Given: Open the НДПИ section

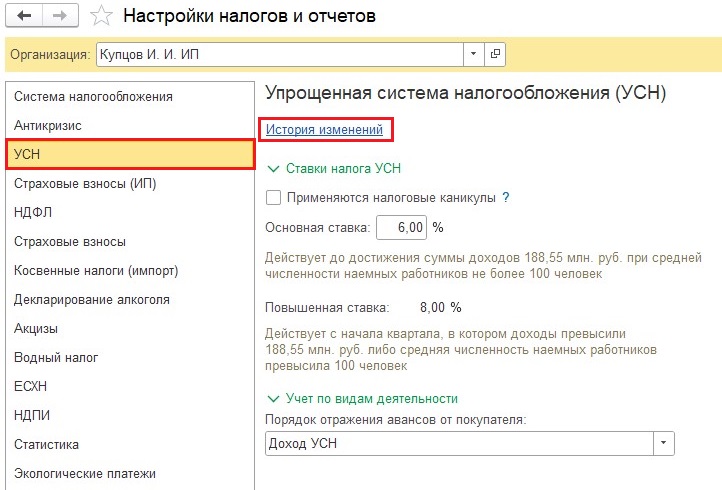Looking at the screenshot, I should coord(130,415).
